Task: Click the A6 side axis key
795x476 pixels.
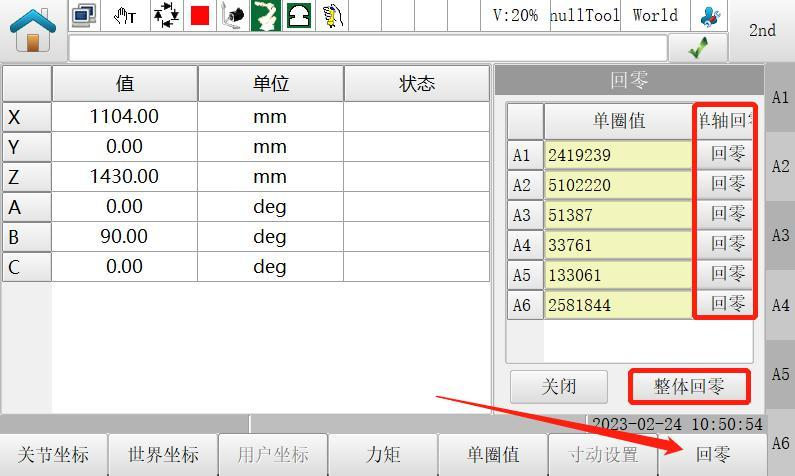Action: [x=780, y=443]
